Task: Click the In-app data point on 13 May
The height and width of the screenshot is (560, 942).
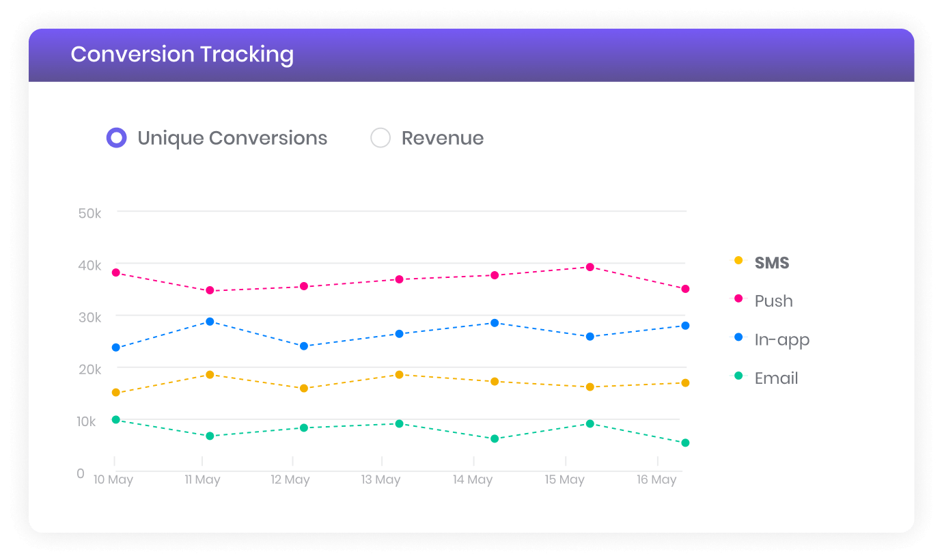Action: [399, 334]
